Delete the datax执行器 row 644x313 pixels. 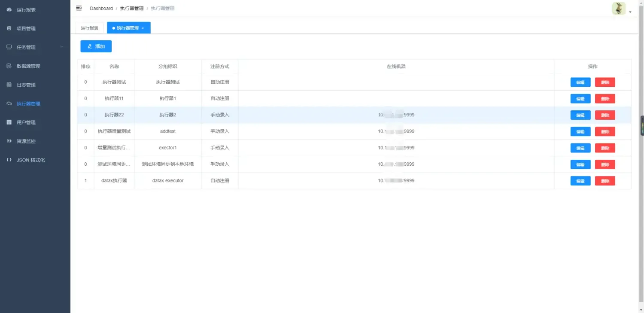pyautogui.click(x=605, y=180)
